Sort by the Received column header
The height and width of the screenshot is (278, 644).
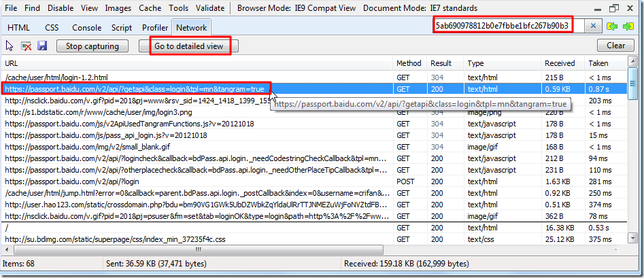(x=562, y=63)
